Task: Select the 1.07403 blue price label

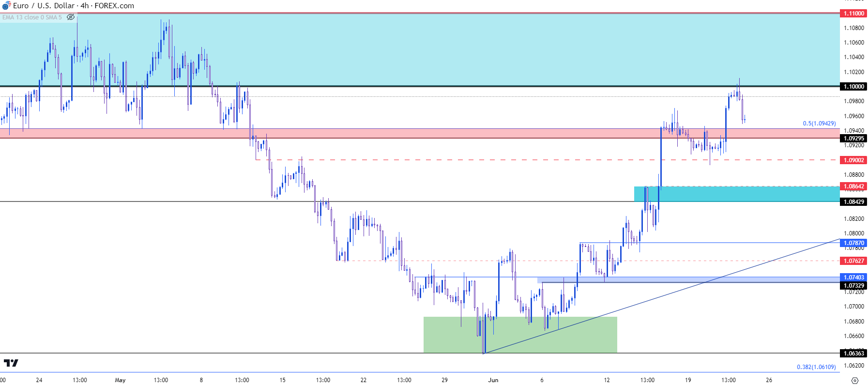Action: tap(853, 278)
